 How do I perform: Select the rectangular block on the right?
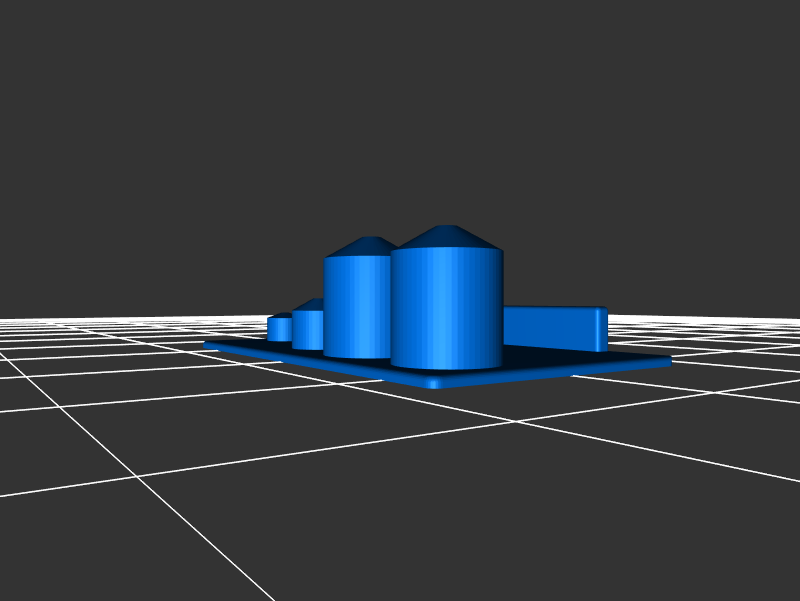(x=548, y=327)
